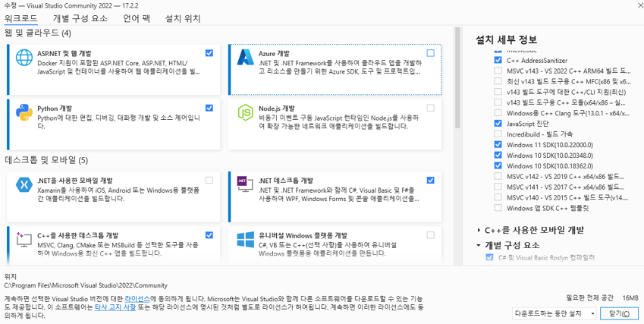Click the Python development logo icon

pos(24,112)
